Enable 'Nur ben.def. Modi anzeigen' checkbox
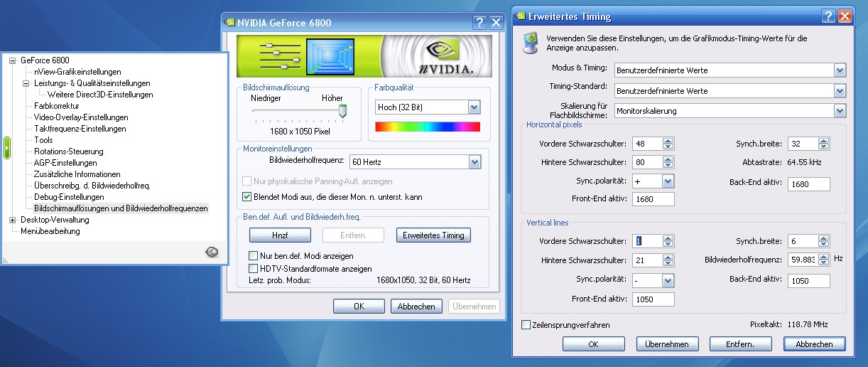This screenshot has height=367, width=868. [x=254, y=255]
